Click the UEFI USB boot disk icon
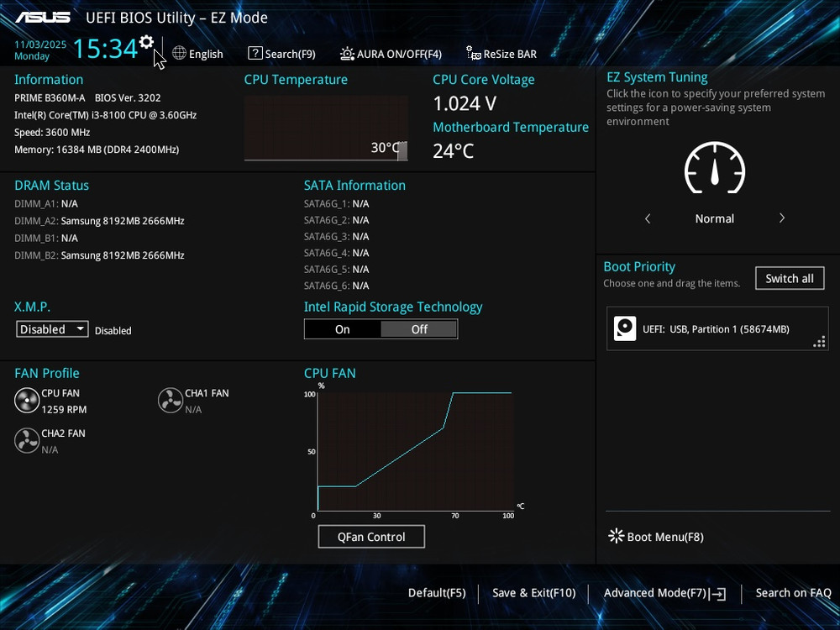The height and width of the screenshot is (630, 840). [x=625, y=328]
